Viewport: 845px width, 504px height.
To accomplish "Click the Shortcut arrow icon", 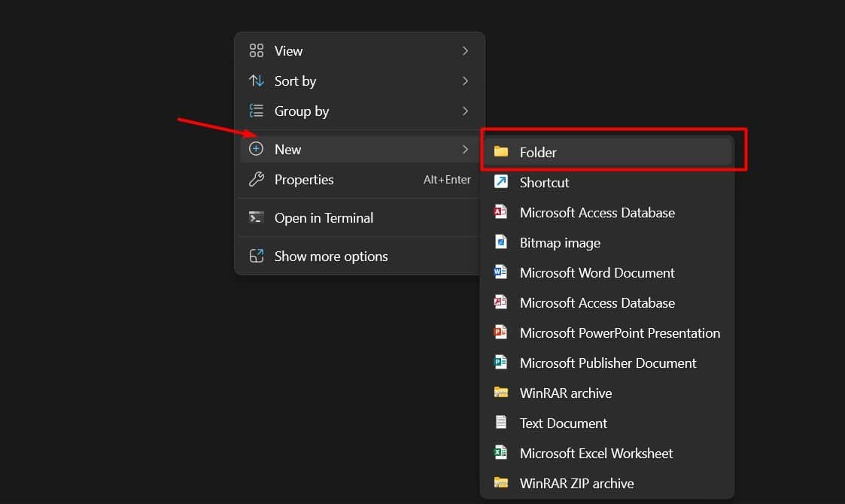I will coord(500,182).
